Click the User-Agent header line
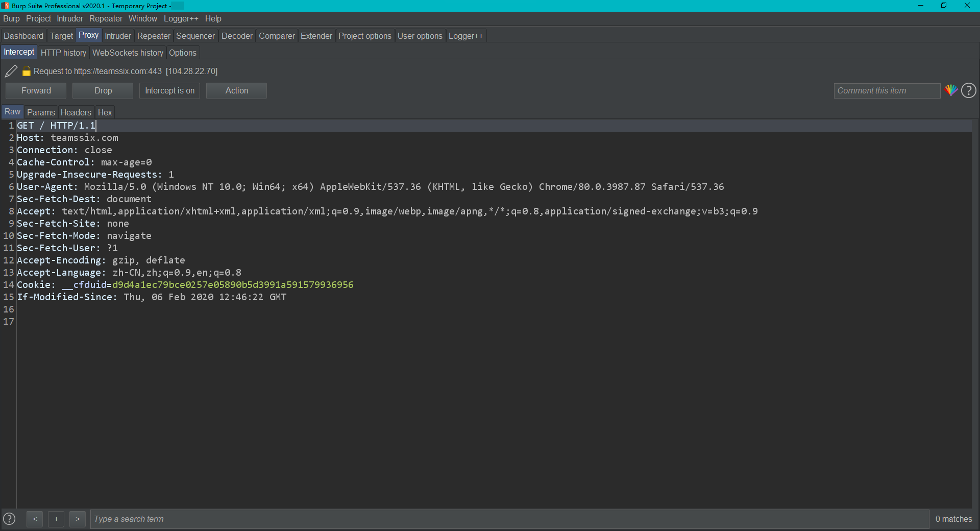980x531 pixels. pos(371,187)
